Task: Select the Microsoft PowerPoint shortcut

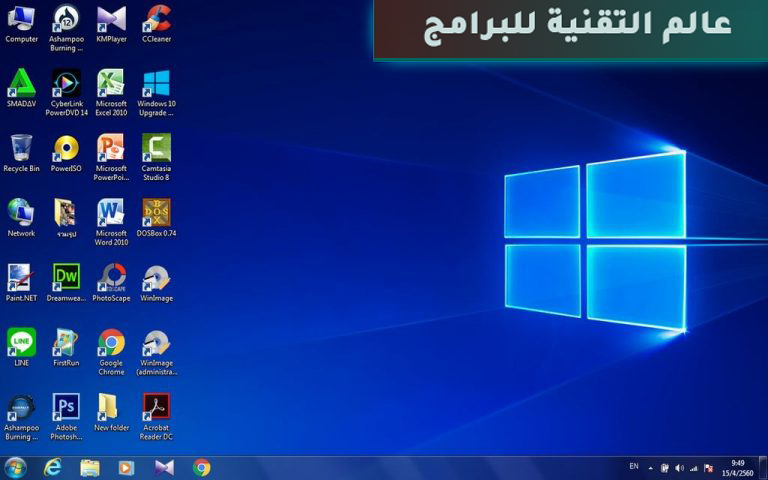Action: click(111, 157)
